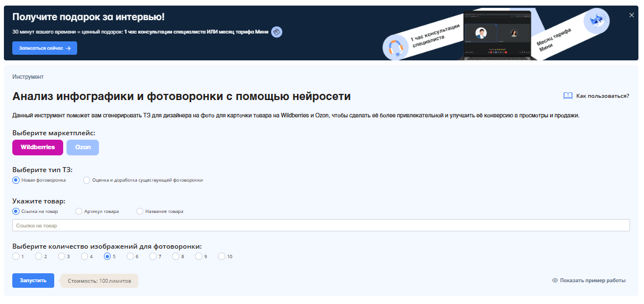Viewport: 644px width, 304px height.
Task: Click the gift icon in the banner
Action: (x=277, y=32)
